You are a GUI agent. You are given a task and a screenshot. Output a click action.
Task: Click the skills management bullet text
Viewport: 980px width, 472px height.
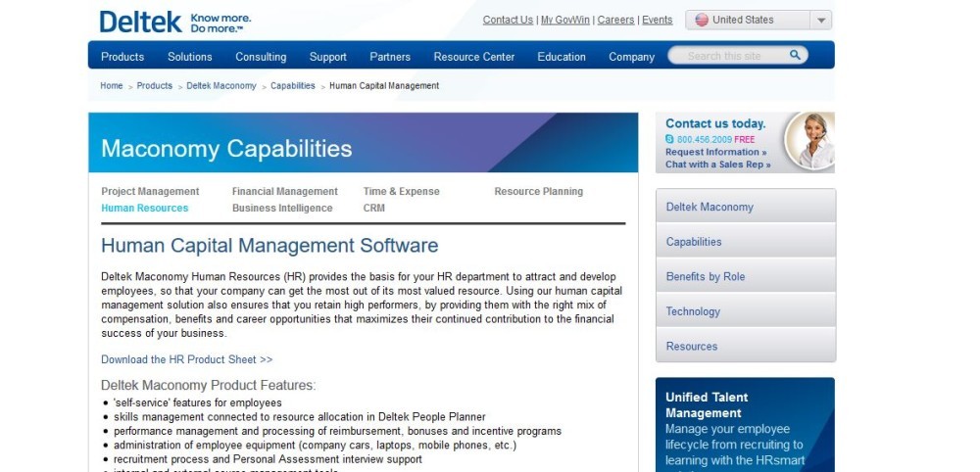[x=299, y=417]
